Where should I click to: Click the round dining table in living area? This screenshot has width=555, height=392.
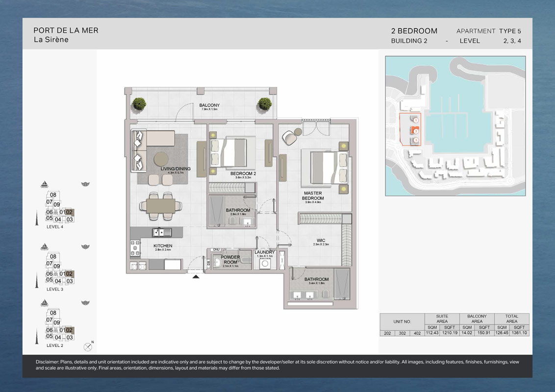coord(161,160)
